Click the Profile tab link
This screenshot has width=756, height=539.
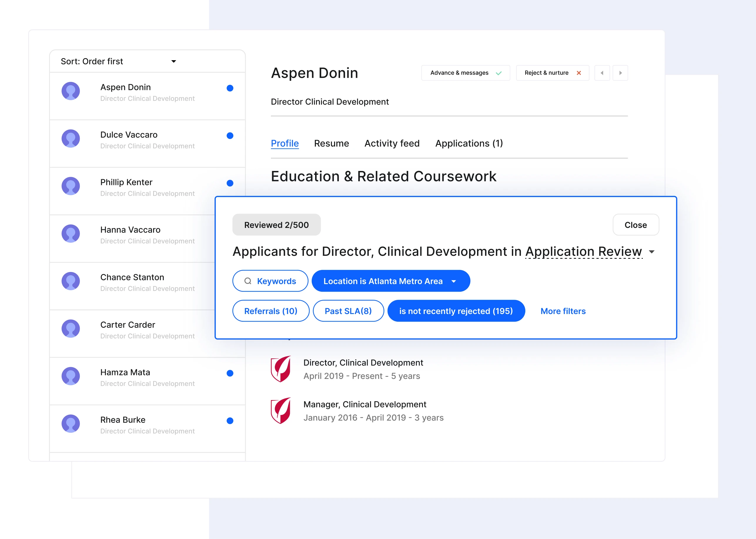pyautogui.click(x=285, y=143)
